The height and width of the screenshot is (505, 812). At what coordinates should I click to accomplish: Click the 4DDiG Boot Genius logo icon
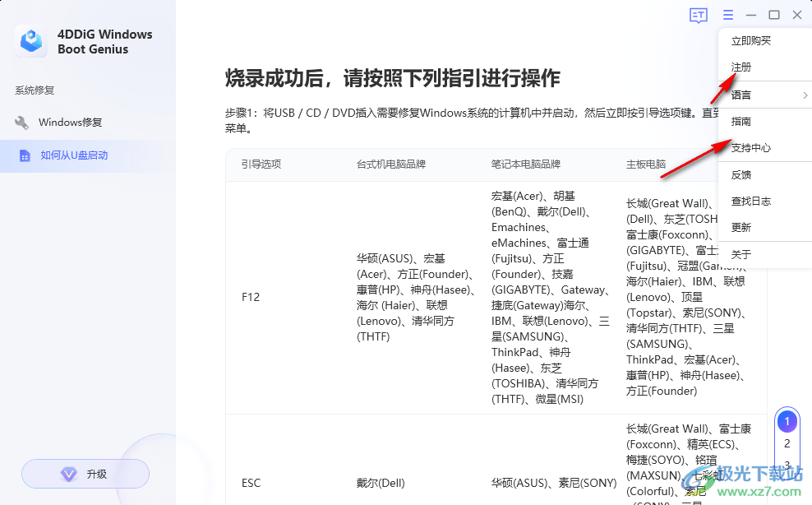coord(31,41)
